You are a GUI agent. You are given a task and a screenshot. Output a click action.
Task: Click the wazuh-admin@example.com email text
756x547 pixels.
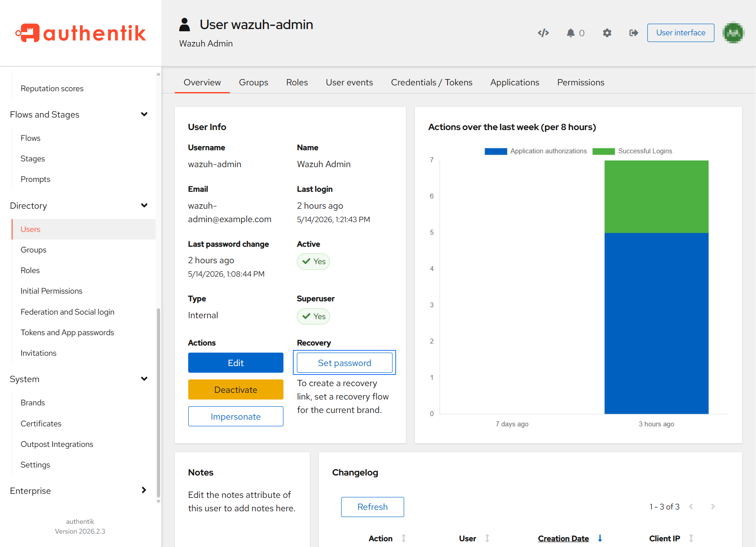point(230,212)
